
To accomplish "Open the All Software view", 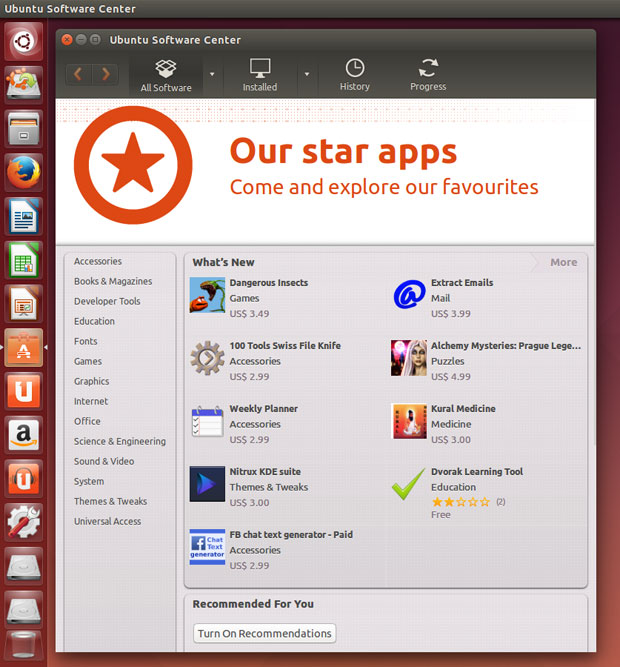I will pyautogui.click(x=166, y=76).
